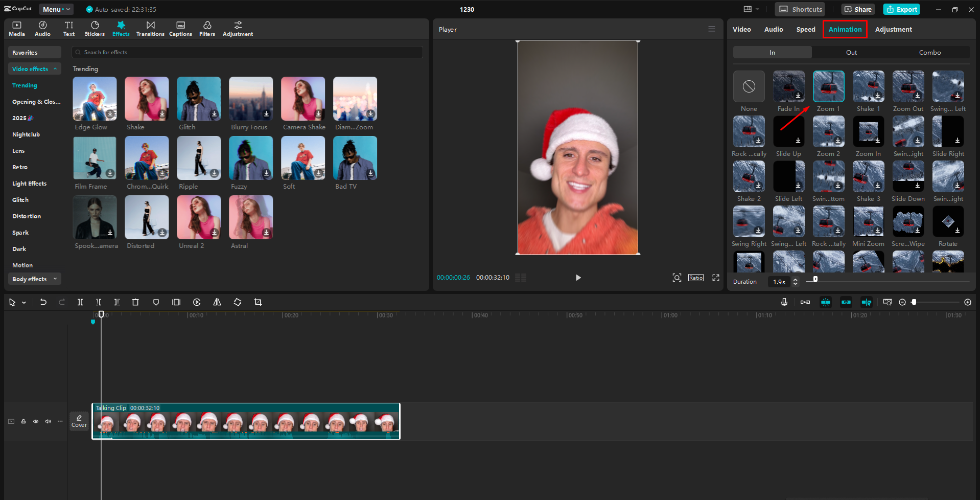
Task: Click the Export button
Action: pos(901,9)
